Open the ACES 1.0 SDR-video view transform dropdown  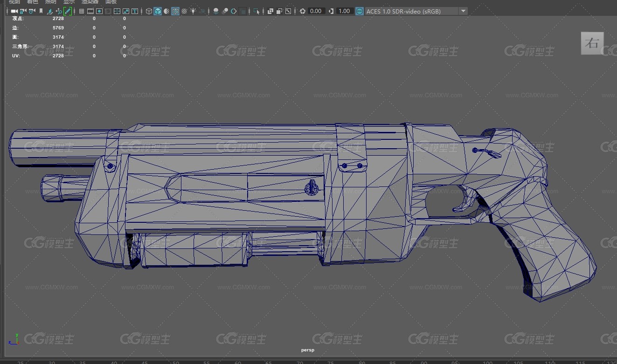[x=416, y=11]
